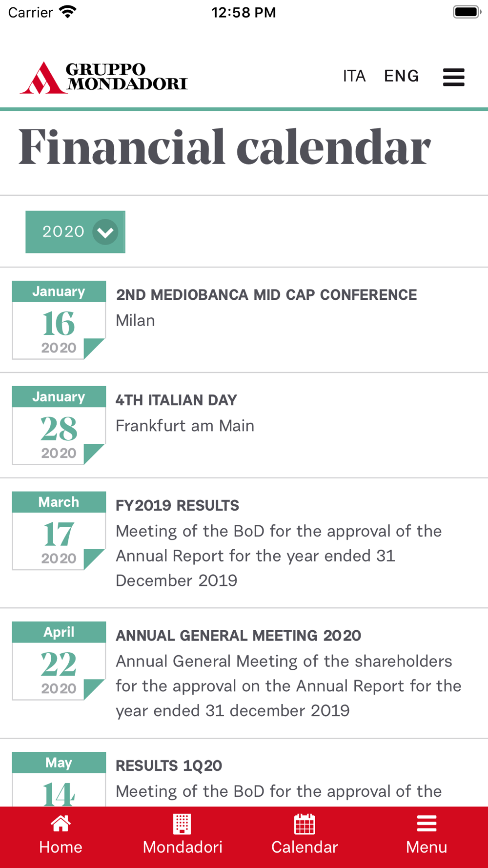Viewport: 488px width, 868px height.
Task: Click the chevron arrow on year selector
Action: (x=105, y=232)
